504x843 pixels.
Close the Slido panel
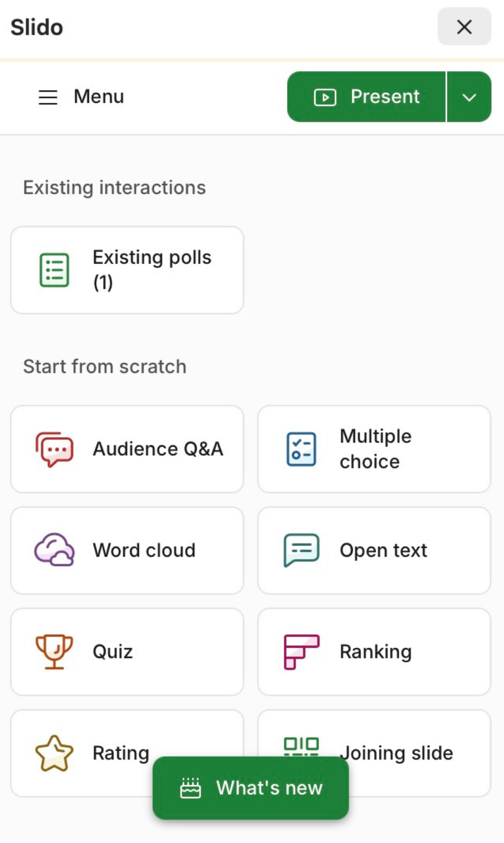coord(464,27)
